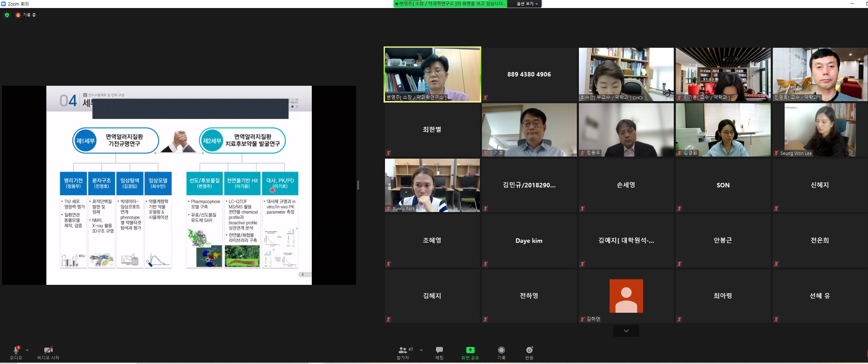Image resolution: width=868 pixels, height=364 pixels.
Task: Click the record button icon
Action: 501,350
